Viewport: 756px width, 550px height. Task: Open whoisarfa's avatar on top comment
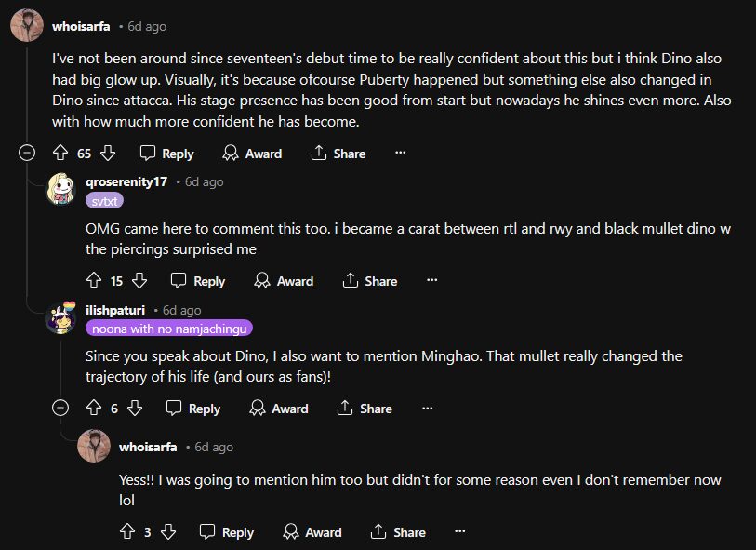[26, 26]
